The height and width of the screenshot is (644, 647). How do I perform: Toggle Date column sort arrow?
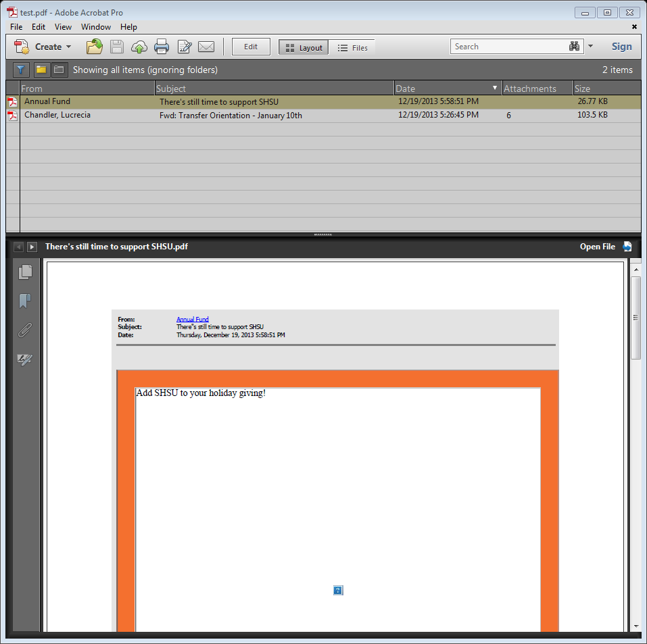[x=495, y=88]
